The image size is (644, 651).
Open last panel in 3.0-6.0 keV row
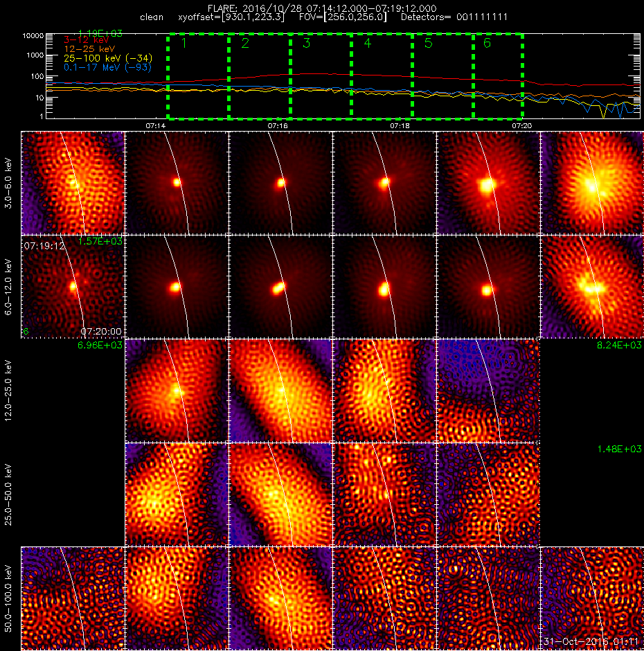click(591, 183)
